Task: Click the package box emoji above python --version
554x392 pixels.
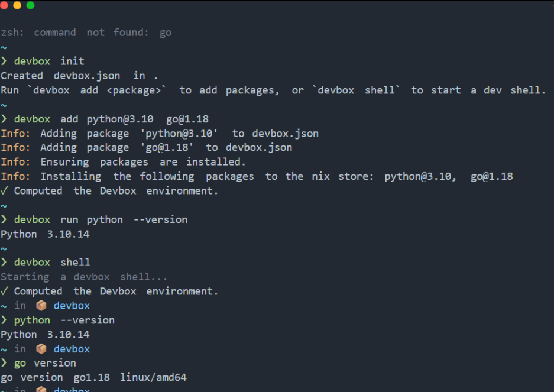Action: pos(41,306)
